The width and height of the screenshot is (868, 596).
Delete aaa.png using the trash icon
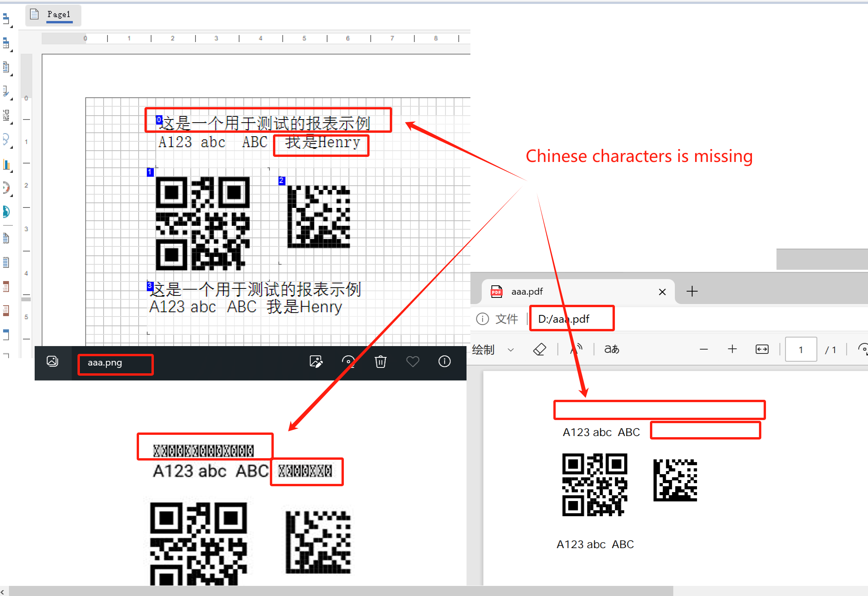(380, 362)
